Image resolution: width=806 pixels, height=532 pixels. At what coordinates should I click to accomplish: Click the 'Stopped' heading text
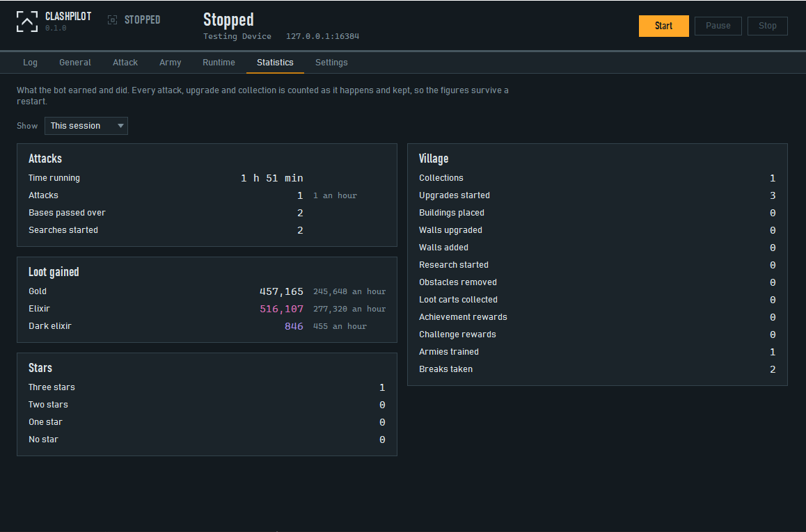[228, 19]
